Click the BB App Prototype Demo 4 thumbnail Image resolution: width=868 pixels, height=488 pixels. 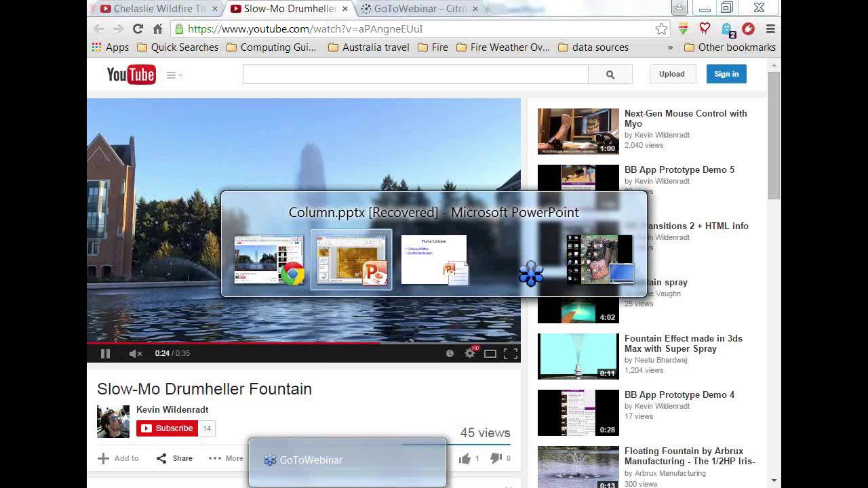click(x=578, y=413)
